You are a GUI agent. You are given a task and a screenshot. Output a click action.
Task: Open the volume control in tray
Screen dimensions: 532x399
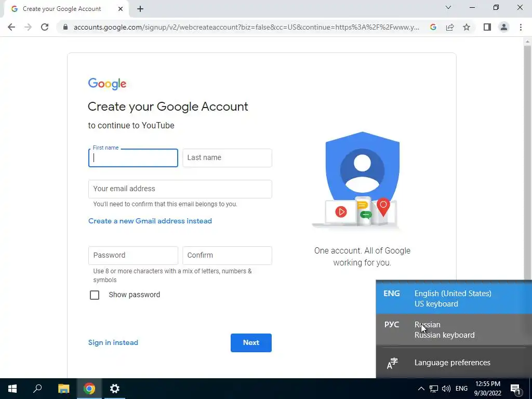pos(446,389)
